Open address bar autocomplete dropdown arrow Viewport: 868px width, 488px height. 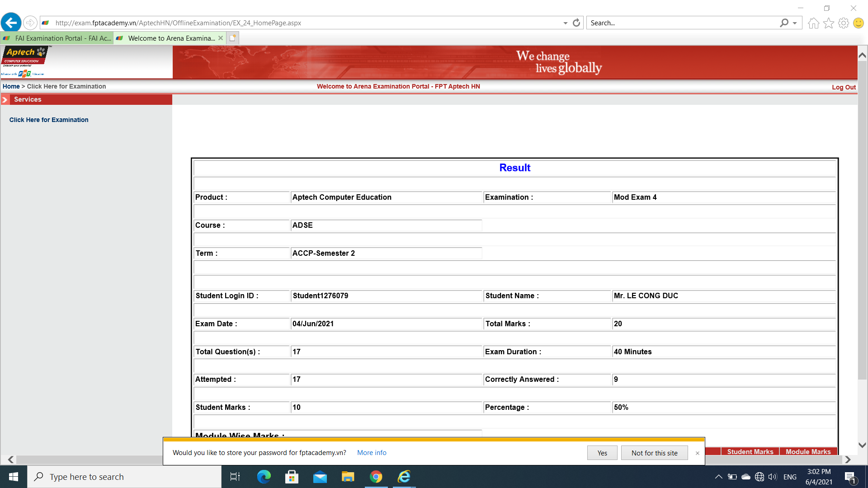tap(565, 23)
